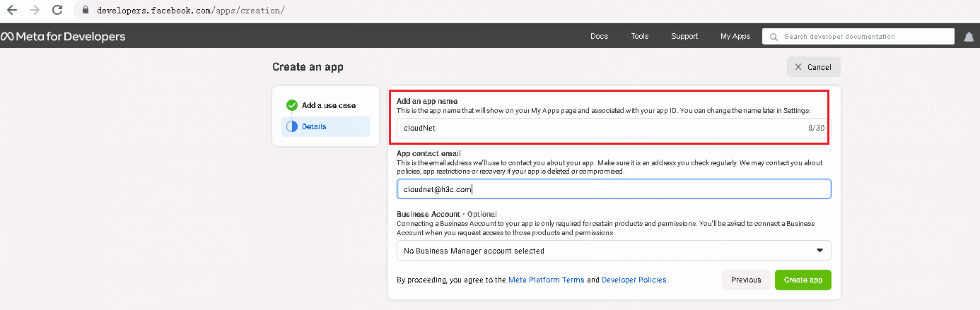Image resolution: width=980 pixels, height=310 pixels.
Task: Go to My Apps
Action: 735,37
